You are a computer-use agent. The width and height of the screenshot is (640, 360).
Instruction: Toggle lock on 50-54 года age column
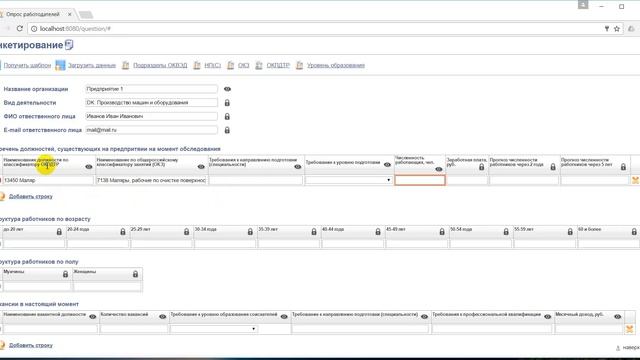[506, 232]
